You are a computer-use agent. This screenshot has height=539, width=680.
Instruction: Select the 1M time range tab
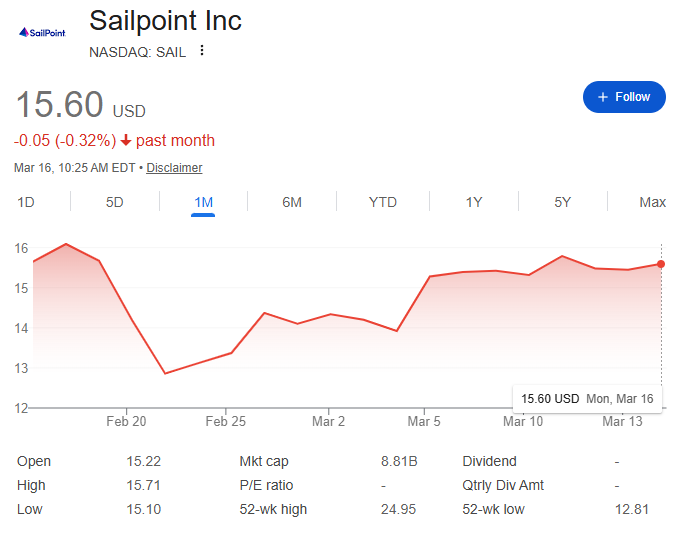(203, 202)
